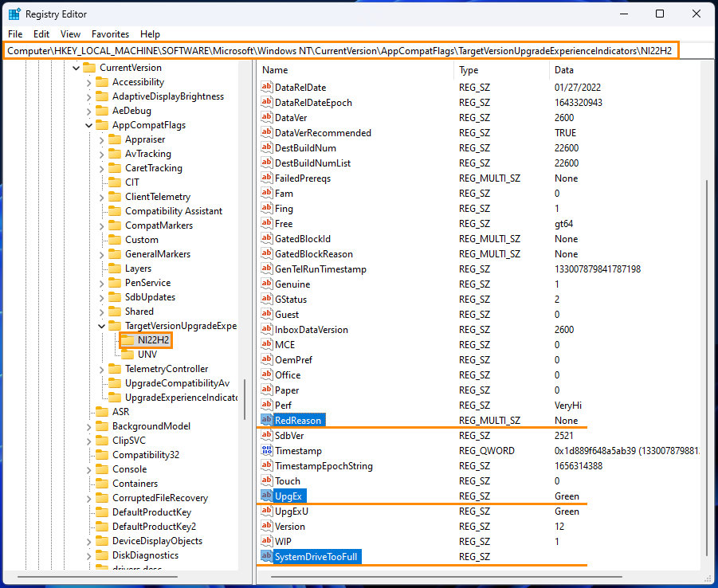This screenshot has height=588, width=718.
Task: Click the Data column header
Action: pos(624,70)
